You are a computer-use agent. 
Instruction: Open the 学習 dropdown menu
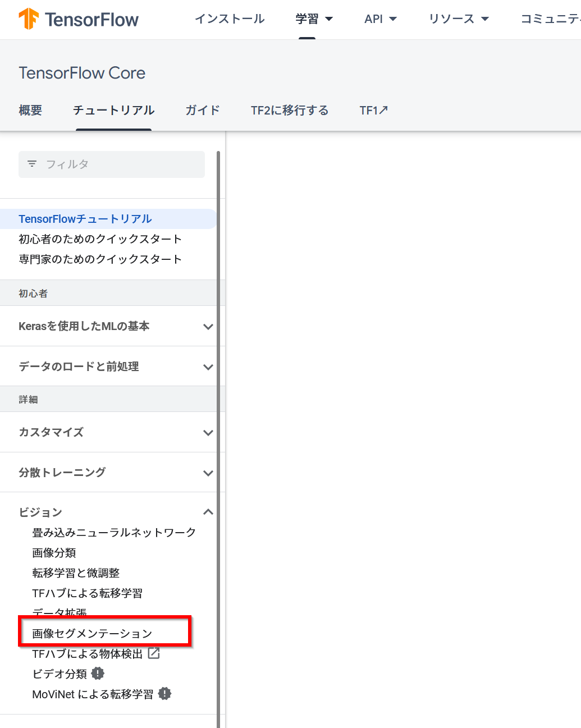314,19
